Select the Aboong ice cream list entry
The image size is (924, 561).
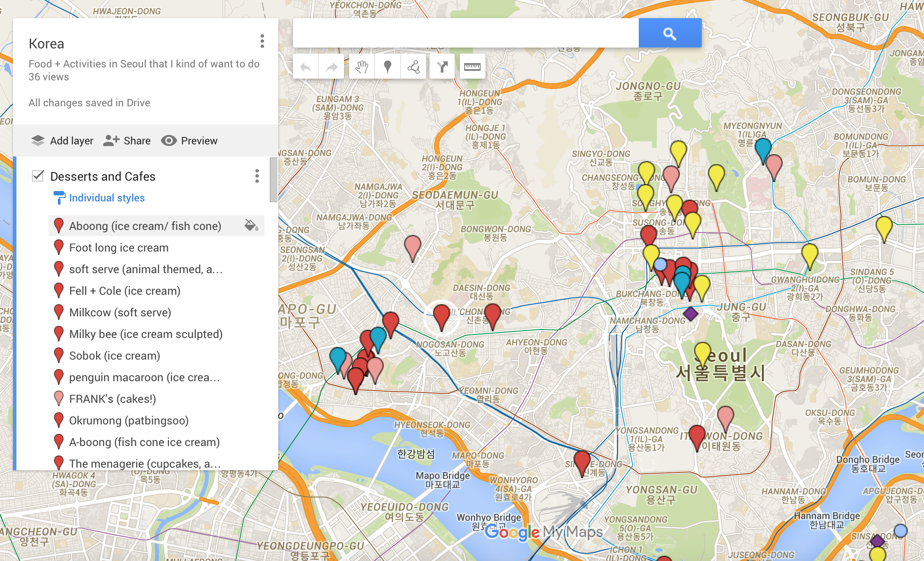tap(145, 225)
